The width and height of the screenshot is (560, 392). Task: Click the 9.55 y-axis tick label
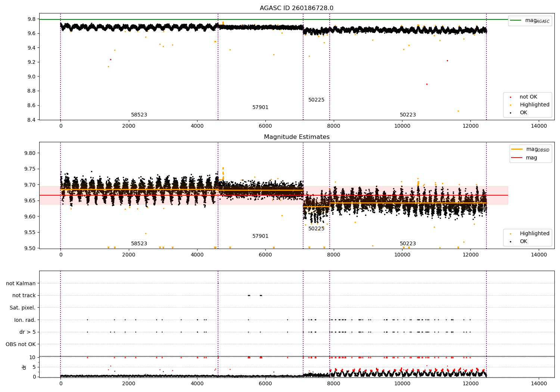30,233
